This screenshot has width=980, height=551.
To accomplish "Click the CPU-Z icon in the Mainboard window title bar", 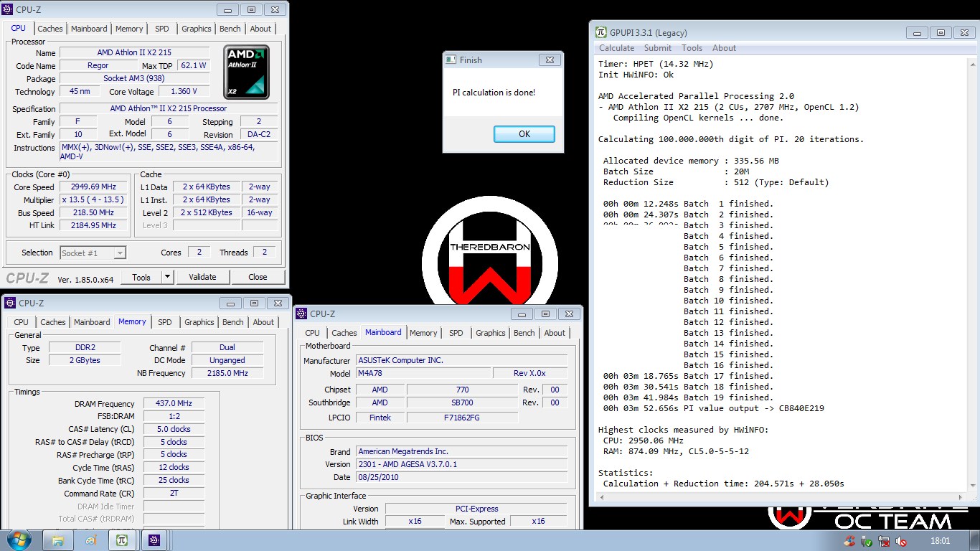I will (x=301, y=314).
